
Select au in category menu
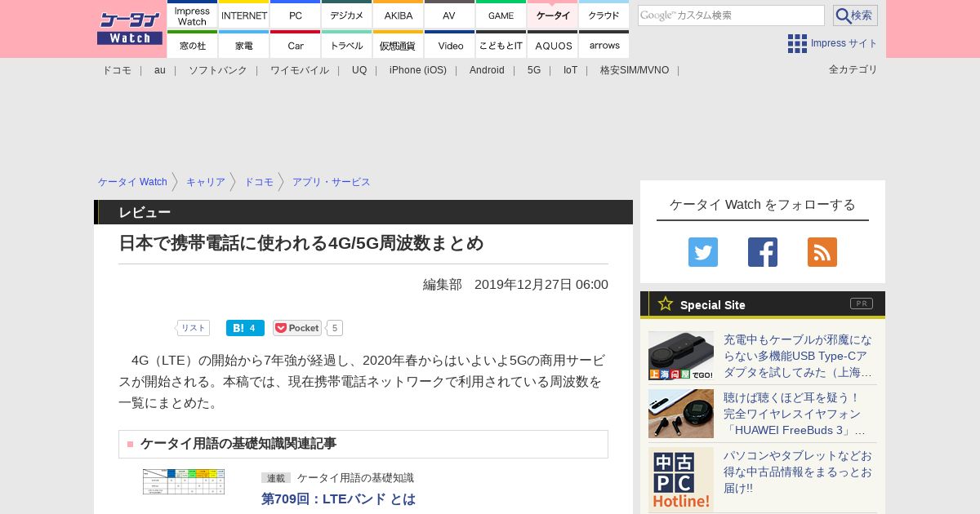(x=160, y=70)
